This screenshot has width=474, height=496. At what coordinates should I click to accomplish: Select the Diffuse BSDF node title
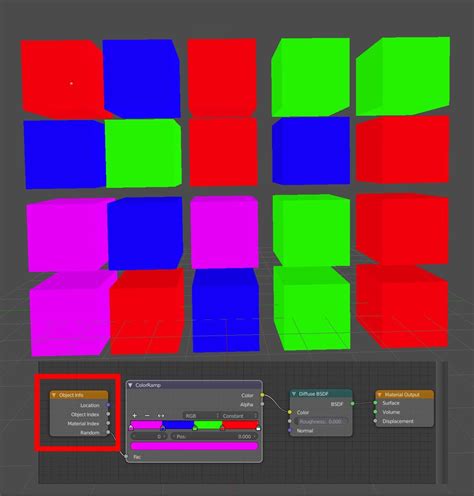(x=313, y=394)
